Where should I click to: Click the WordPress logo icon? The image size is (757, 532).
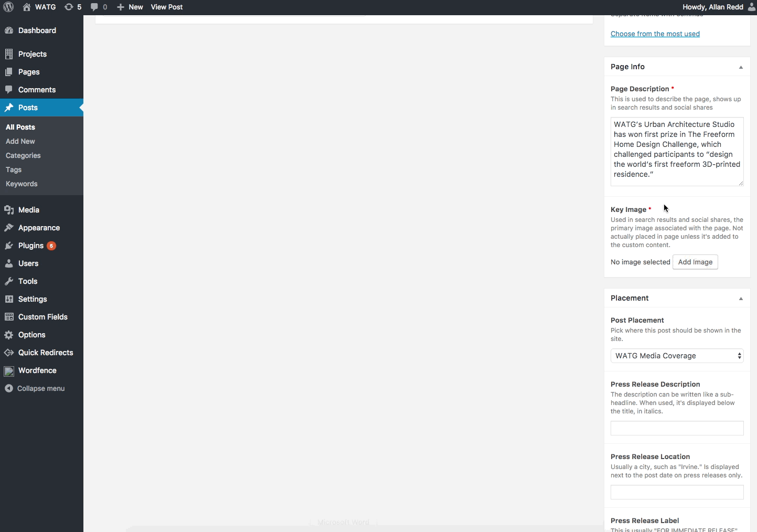[8, 7]
